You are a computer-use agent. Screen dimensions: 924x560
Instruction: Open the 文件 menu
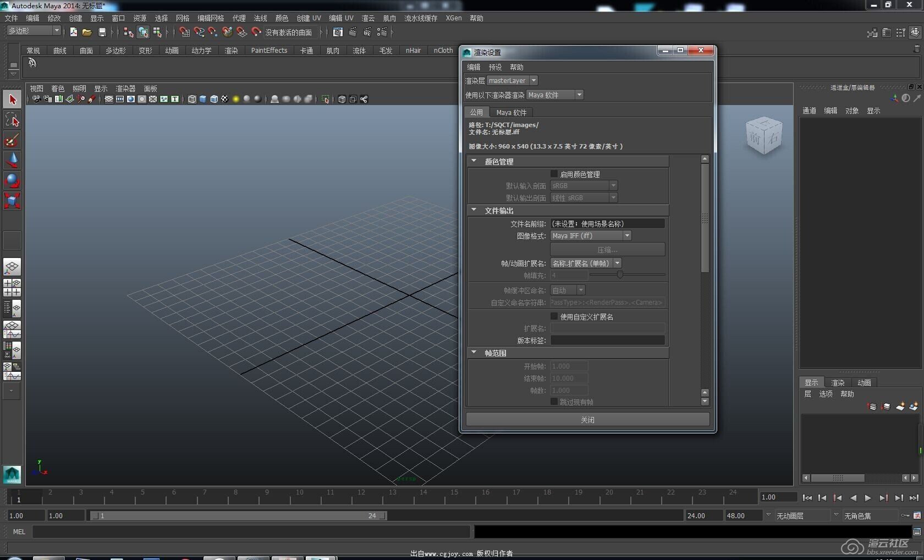(x=11, y=18)
